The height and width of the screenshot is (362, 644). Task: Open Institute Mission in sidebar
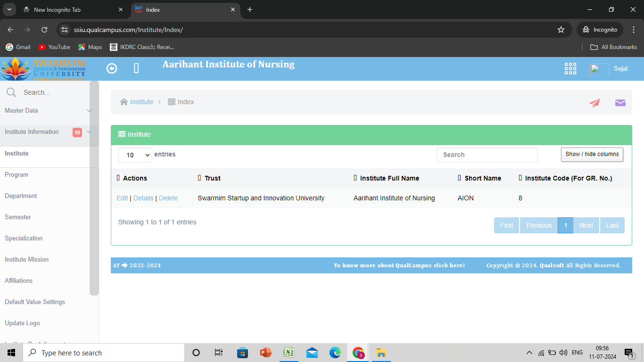(x=26, y=260)
